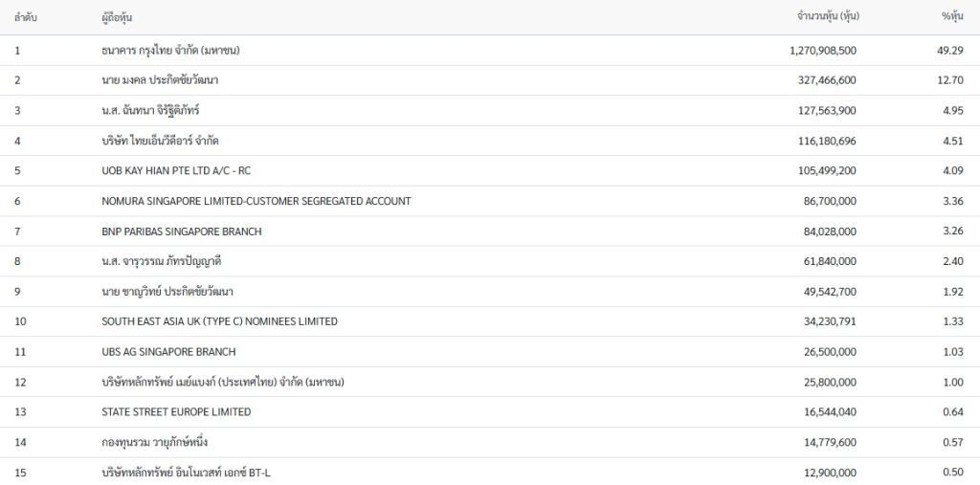Click percentage value 1.92
Viewport: 980px width, 485px height.
point(953,292)
